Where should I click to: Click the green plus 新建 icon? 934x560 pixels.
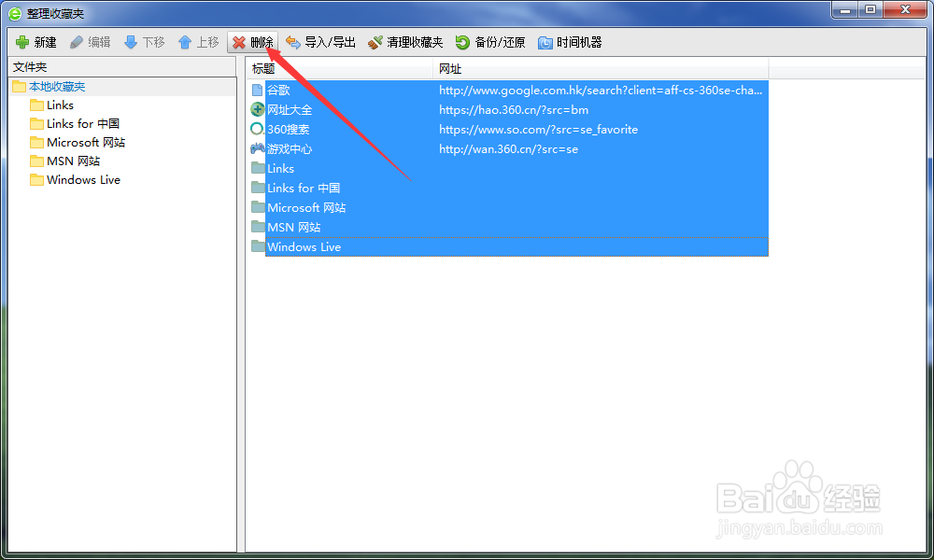pyautogui.click(x=22, y=42)
